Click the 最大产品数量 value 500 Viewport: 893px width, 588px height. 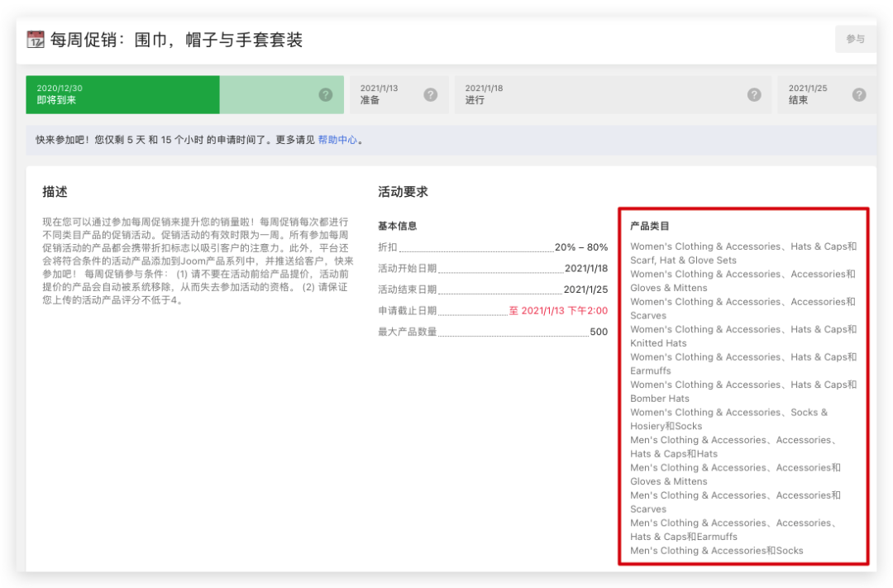coord(599,332)
